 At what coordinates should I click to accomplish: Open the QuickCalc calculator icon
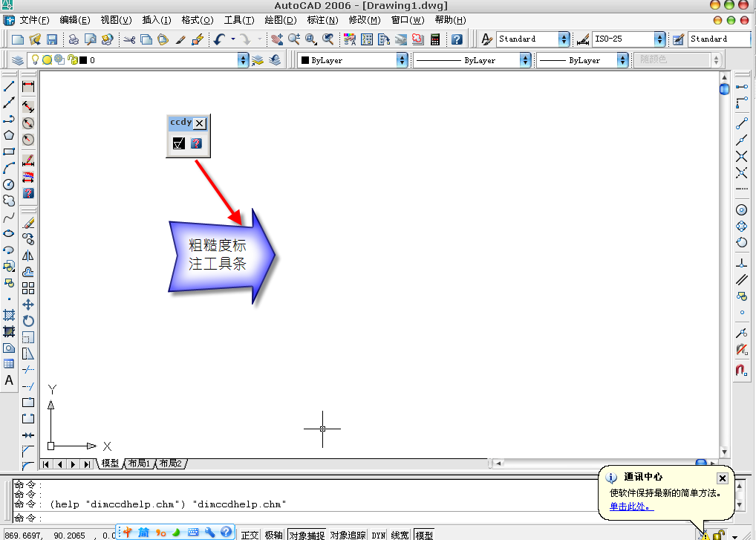click(435, 39)
